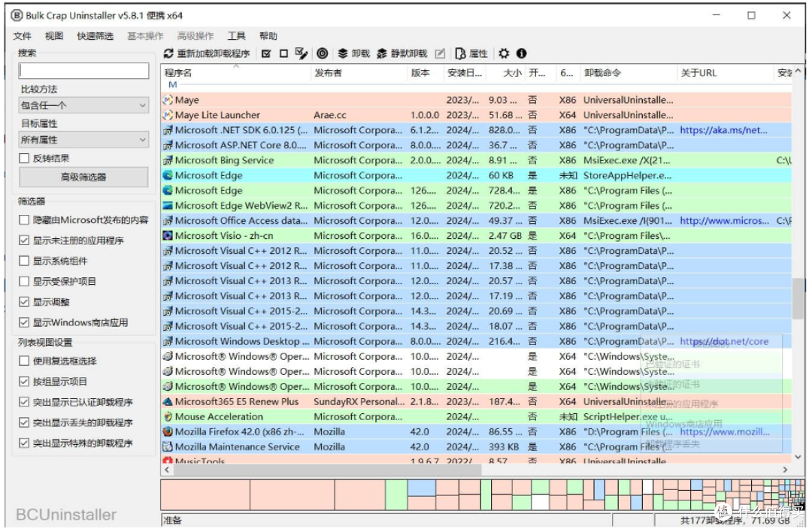Open the 工具 menu

click(236, 36)
